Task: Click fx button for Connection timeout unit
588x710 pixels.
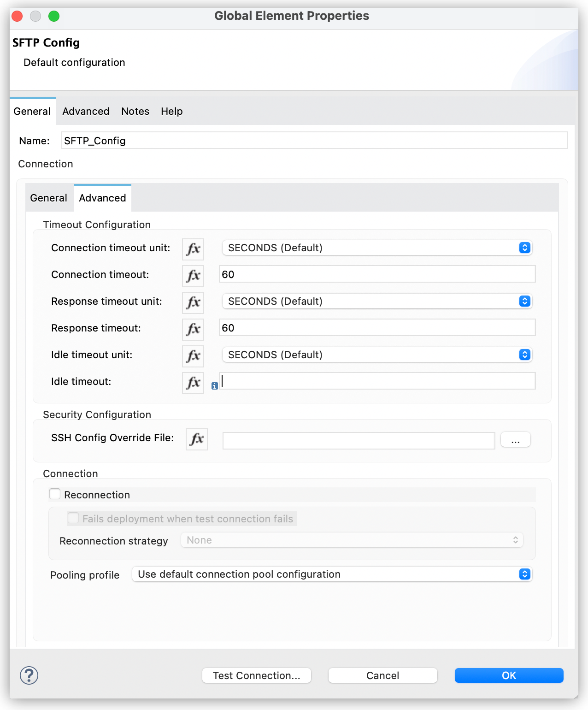Action: coord(193,249)
